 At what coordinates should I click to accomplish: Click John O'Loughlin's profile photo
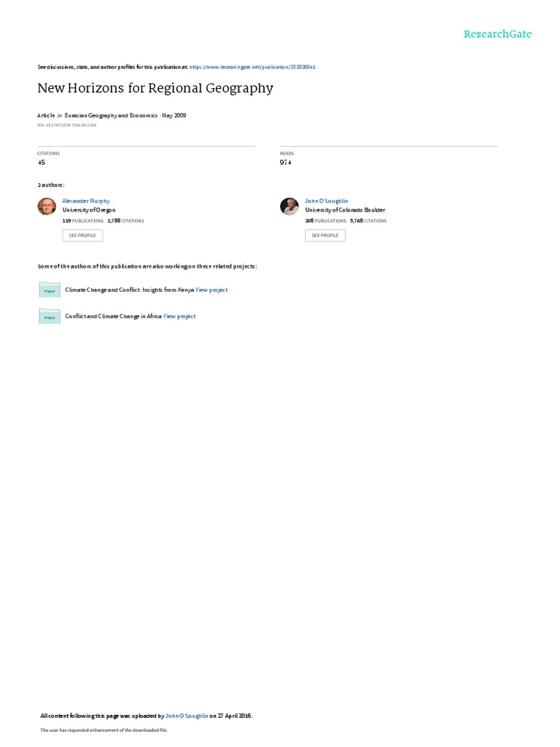[x=289, y=206]
